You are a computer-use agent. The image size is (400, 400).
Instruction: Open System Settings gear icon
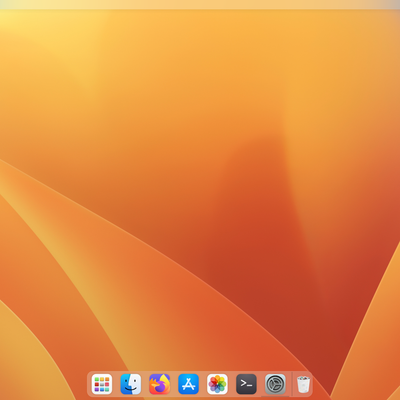(x=275, y=384)
